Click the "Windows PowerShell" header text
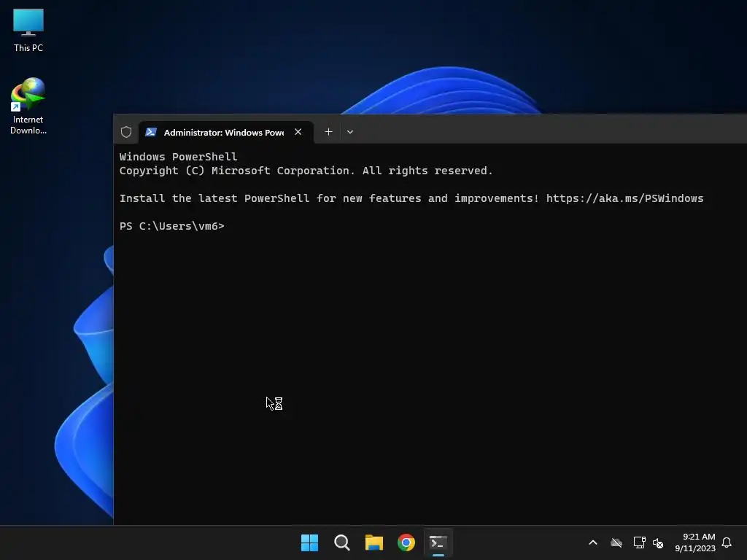Viewport: 747px width, 560px height. (178, 157)
